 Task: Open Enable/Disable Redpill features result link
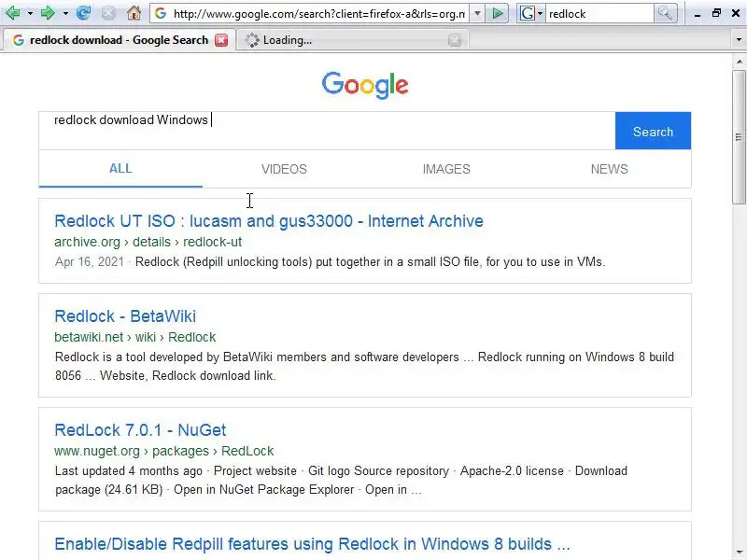point(312,544)
